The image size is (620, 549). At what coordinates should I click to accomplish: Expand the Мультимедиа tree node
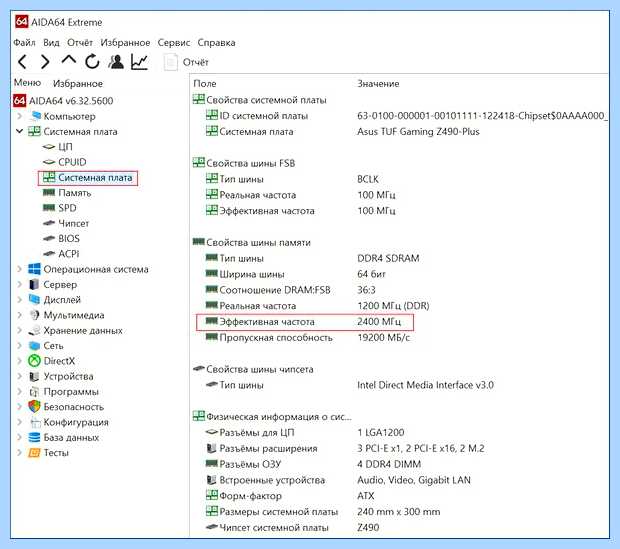pos(19,315)
